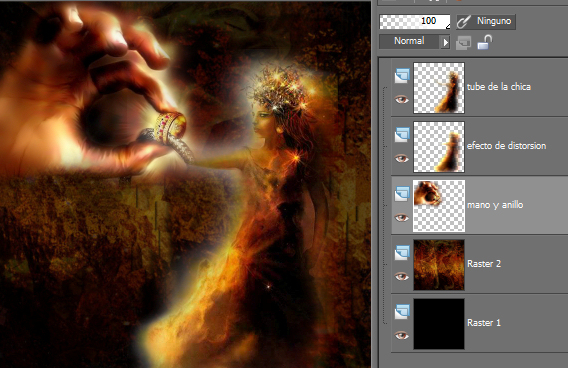Select the 'tube de la chica' layer thumbnail

pyautogui.click(x=439, y=88)
